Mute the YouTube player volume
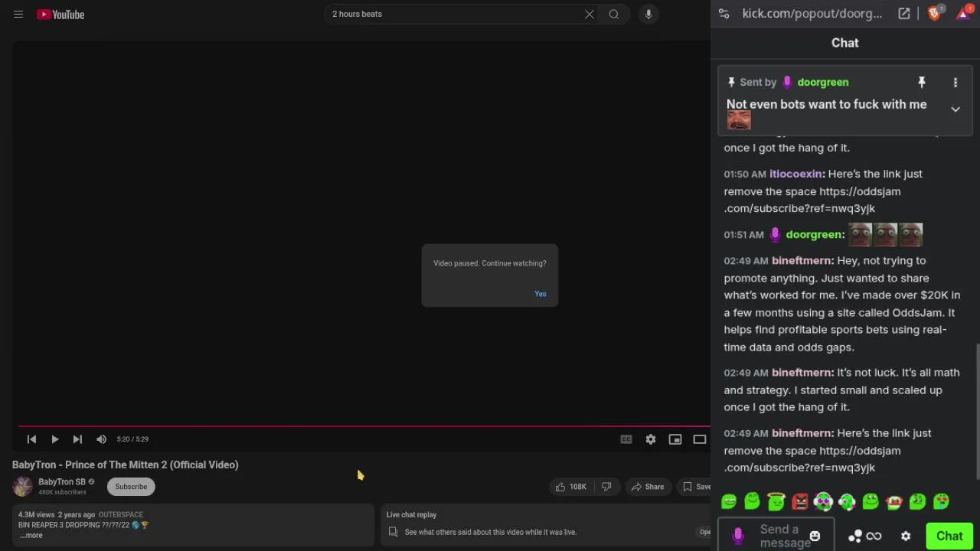Screen dimensions: 980x551 click(101, 439)
